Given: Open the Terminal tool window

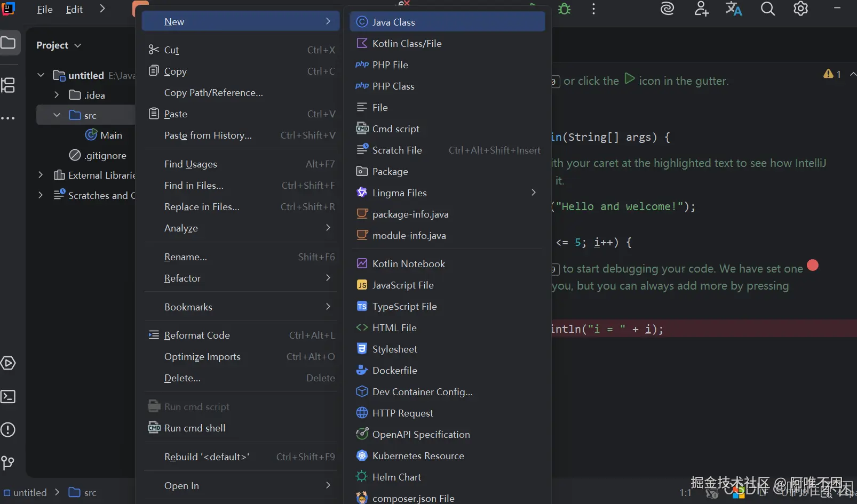Looking at the screenshot, I should (9, 397).
